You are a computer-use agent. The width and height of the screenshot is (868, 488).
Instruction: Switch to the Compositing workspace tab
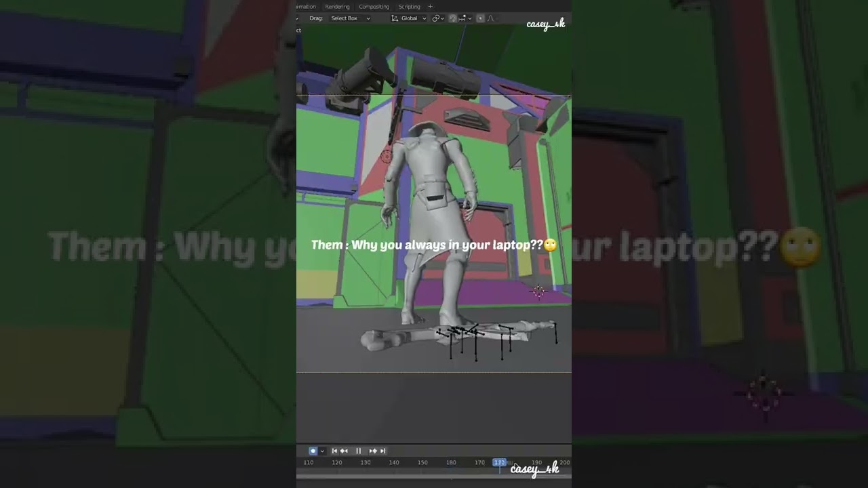374,7
